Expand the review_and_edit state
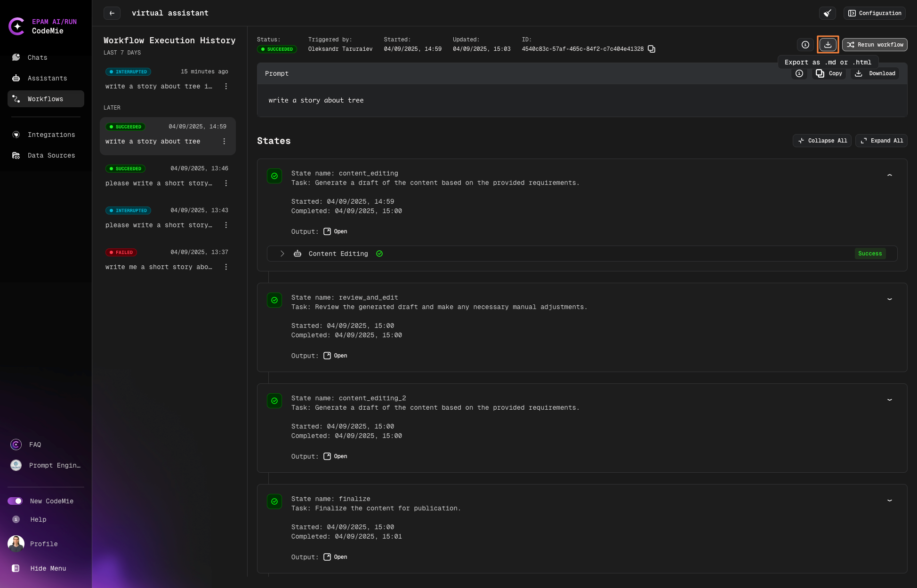Image resolution: width=917 pixels, height=588 pixels. click(x=890, y=299)
